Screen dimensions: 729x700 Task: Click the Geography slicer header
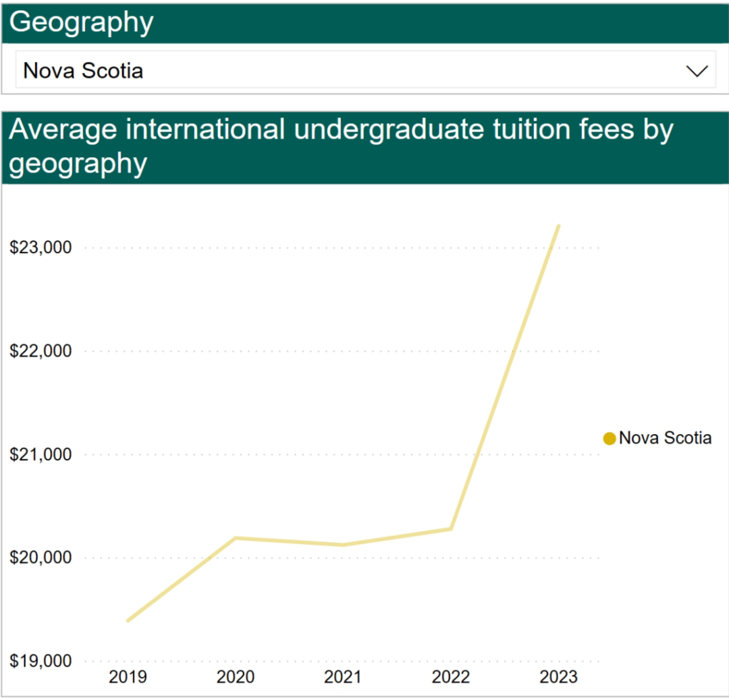point(365,23)
